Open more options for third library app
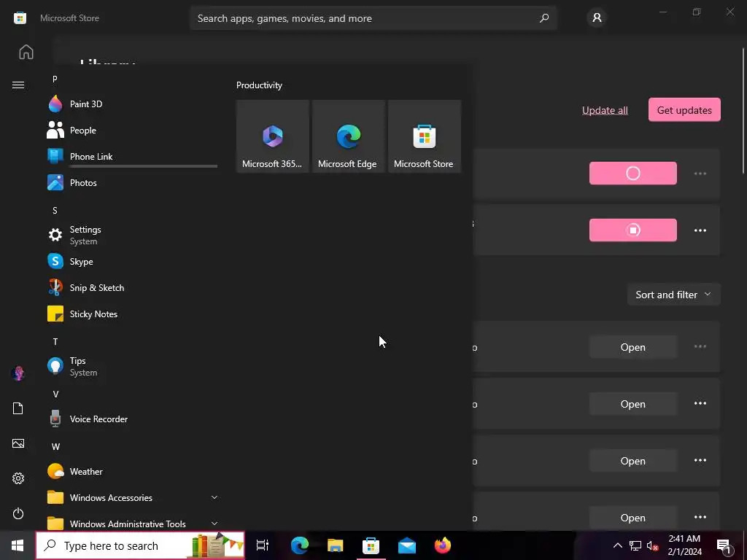The height and width of the screenshot is (560, 747). [x=700, y=461]
